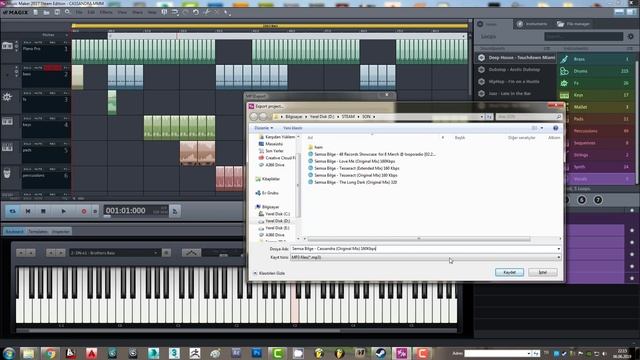Click the save project icon in toolbar

tap(57, 13)
